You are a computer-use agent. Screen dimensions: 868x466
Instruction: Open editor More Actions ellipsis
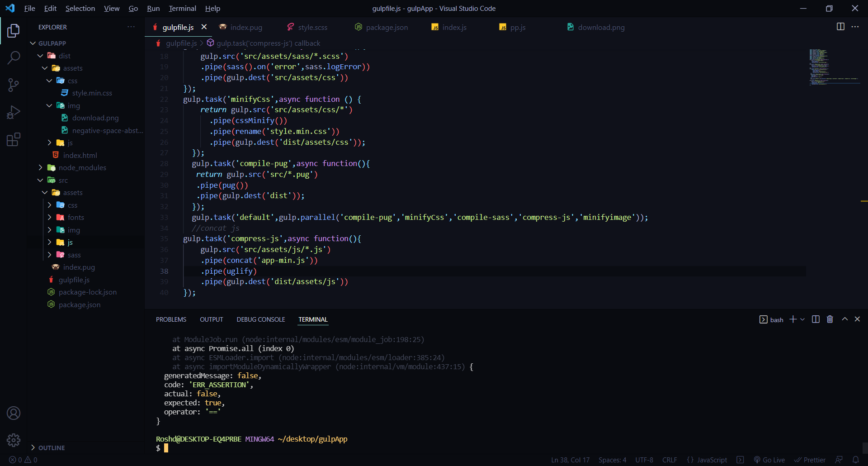[x=855, y=27]
